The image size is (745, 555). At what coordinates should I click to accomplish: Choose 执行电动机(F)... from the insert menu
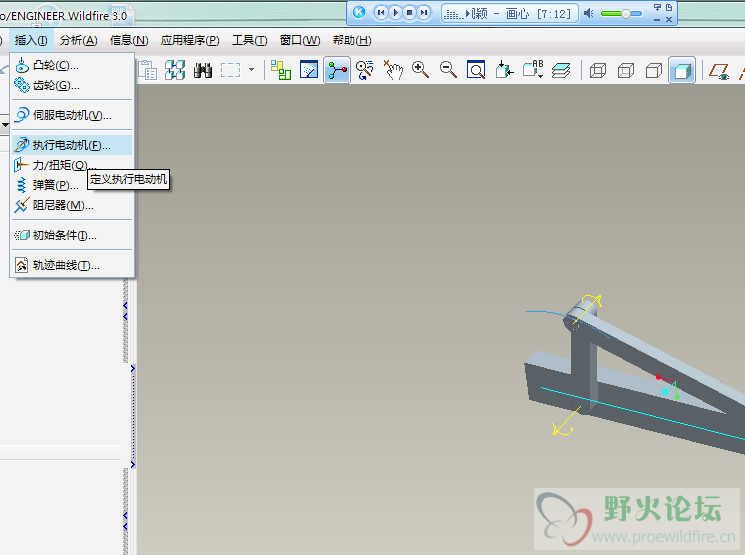coord(71,145)
